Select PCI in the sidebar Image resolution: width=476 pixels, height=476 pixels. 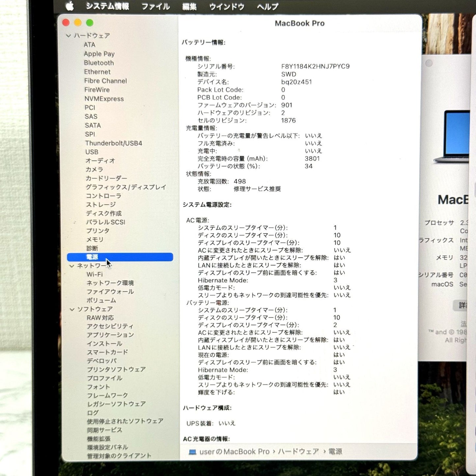point(90,108)
